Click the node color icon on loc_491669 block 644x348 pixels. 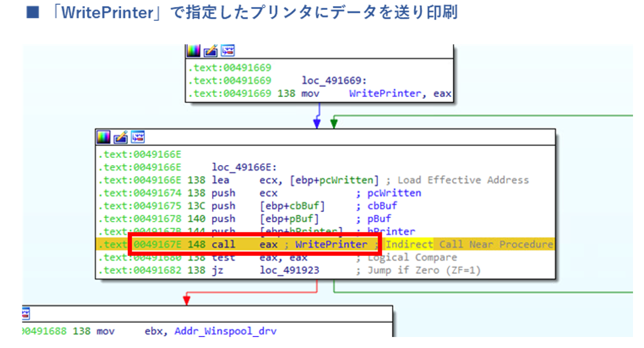tap(193, 51)
